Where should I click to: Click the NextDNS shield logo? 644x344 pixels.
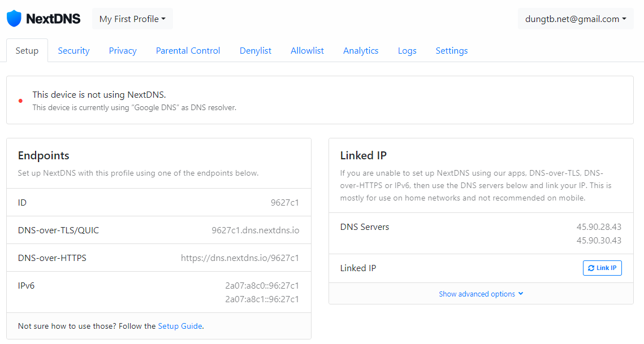(14, 19)
